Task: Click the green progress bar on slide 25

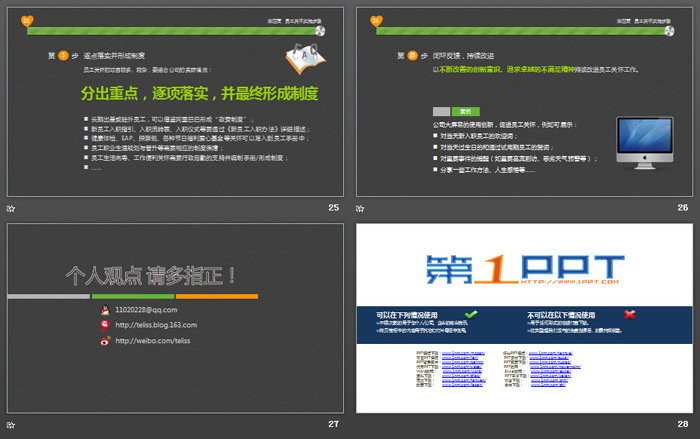Action: coord(172,31)
